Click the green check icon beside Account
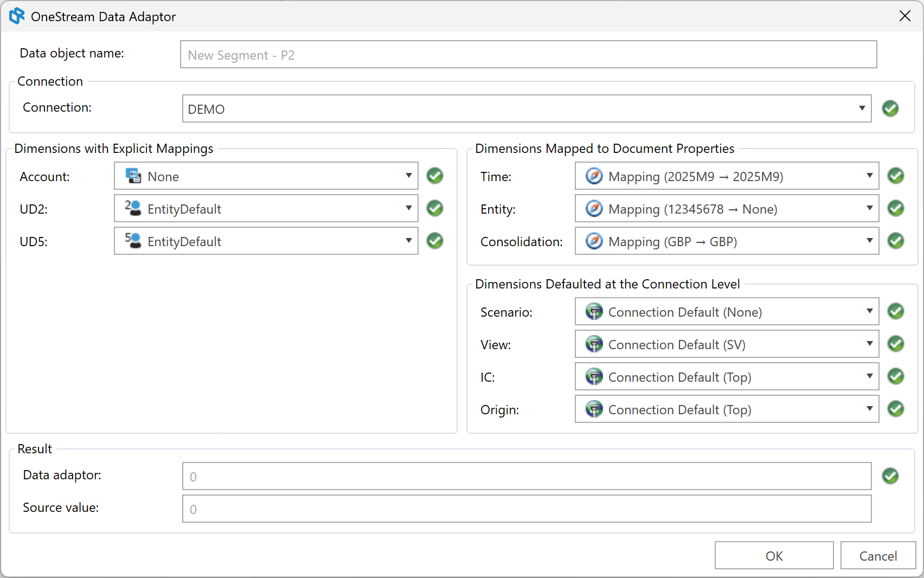Image resolution: width=924 pixels, height=578 pixels. click(x=435, y=176)
